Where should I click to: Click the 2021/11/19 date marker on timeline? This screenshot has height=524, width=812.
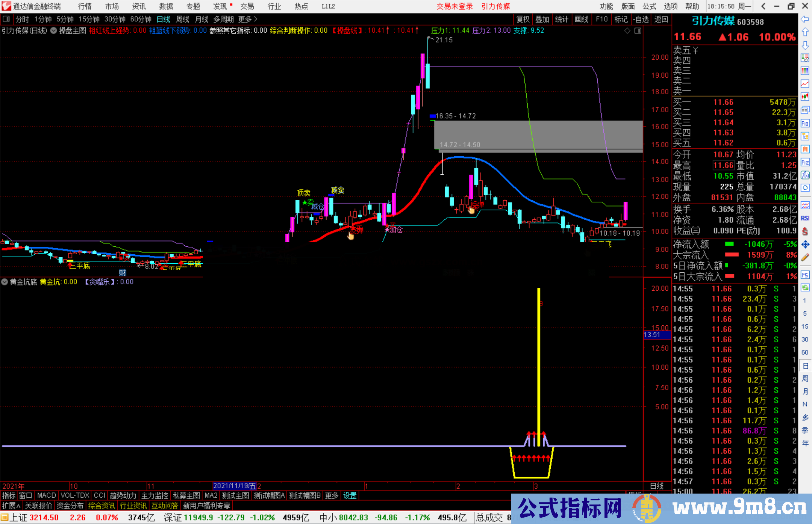coord(235,486)
